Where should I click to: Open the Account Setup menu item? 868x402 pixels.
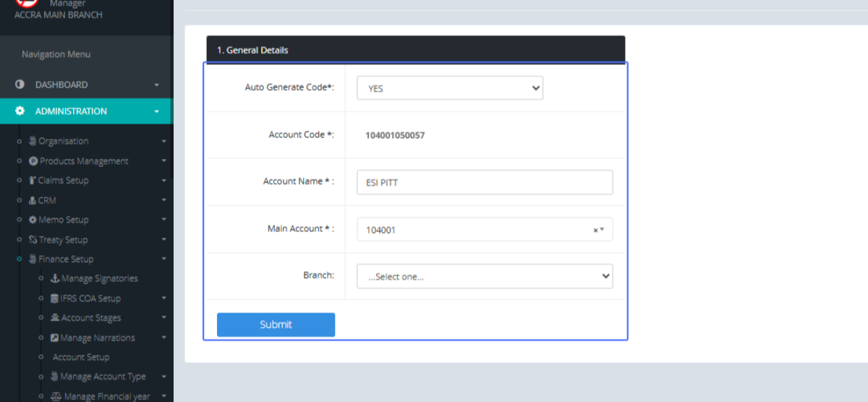[x=81, y=357]
